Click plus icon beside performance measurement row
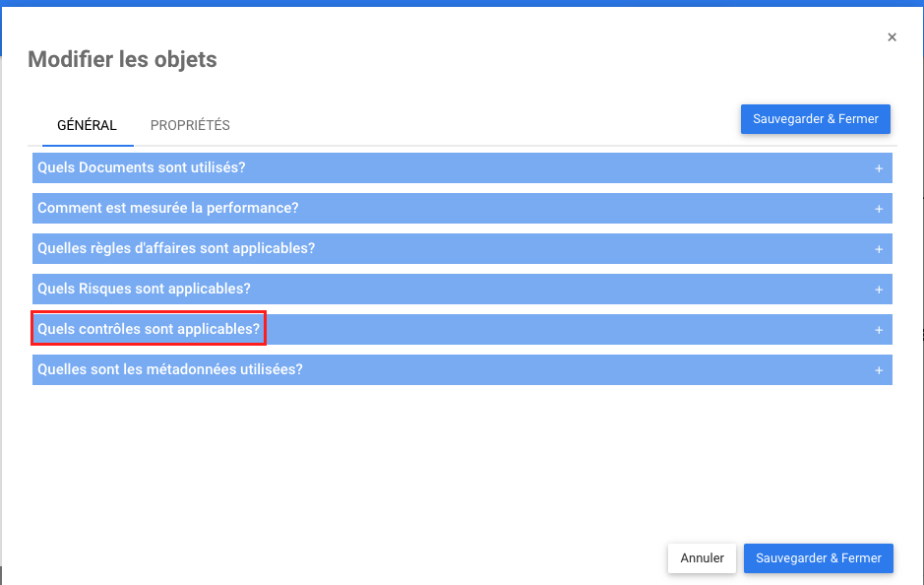The height and width of the screenshot is (585, 924). coord(879,209)
